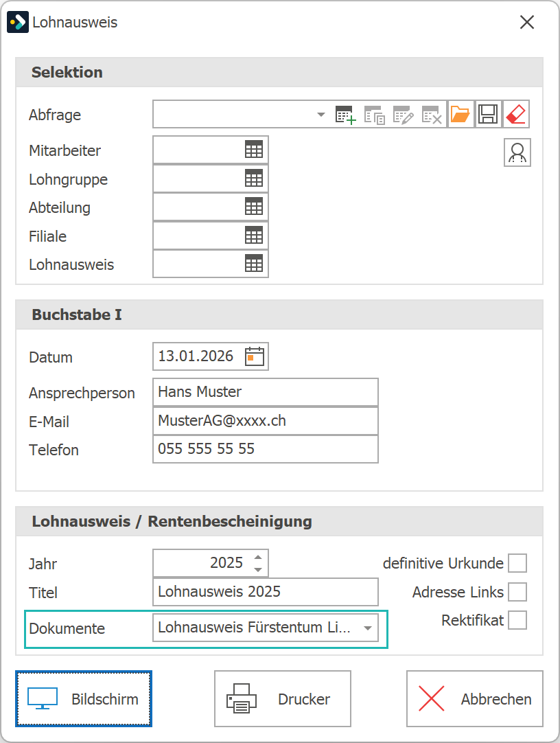The width and height of the screenshot is (560, 743).
Task: Open the Dokumente dropdown list
Action: pyautogui.click(x=368, y=628)
